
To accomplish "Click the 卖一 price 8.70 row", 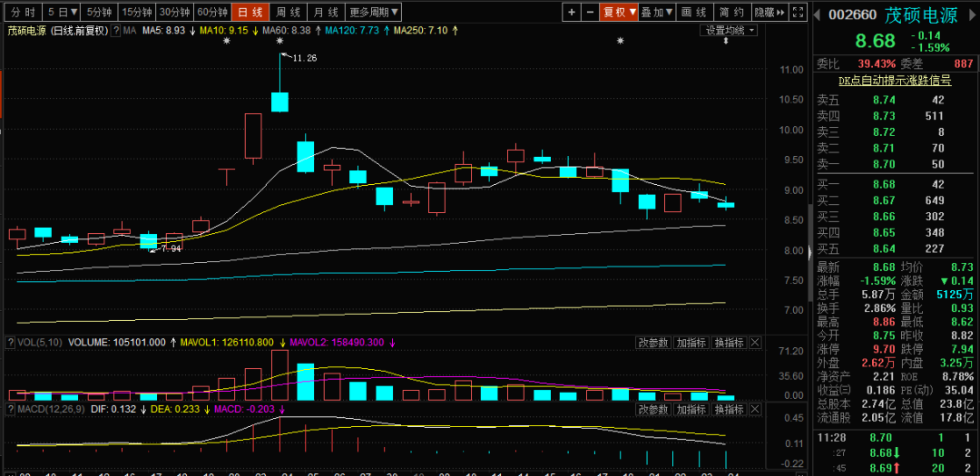I will click(895, 164).
